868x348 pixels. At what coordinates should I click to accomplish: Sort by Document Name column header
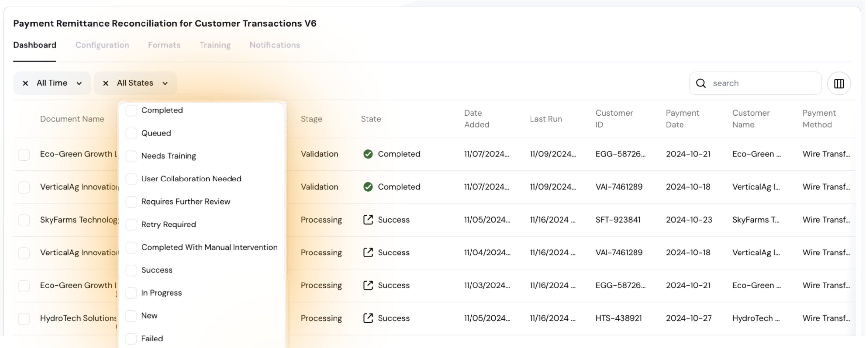tap(72, 119)
